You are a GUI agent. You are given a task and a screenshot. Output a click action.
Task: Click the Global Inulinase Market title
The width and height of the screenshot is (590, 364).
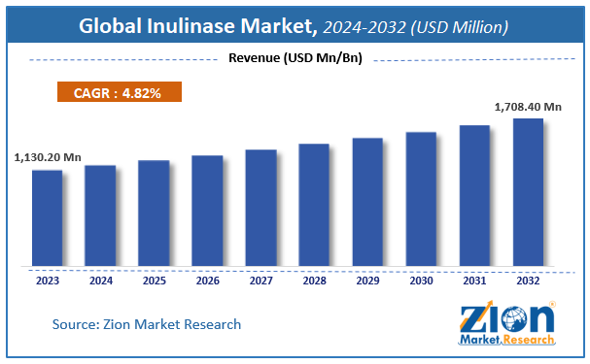(198, 26)
